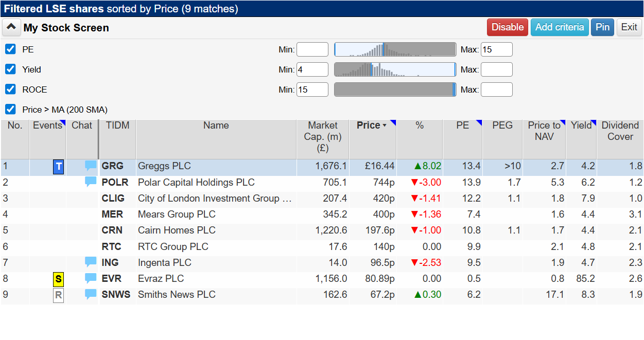This screenshot has width=644, height=340.
Task: Sort by Price to NAV column header
Action: [x=544, y=139]
